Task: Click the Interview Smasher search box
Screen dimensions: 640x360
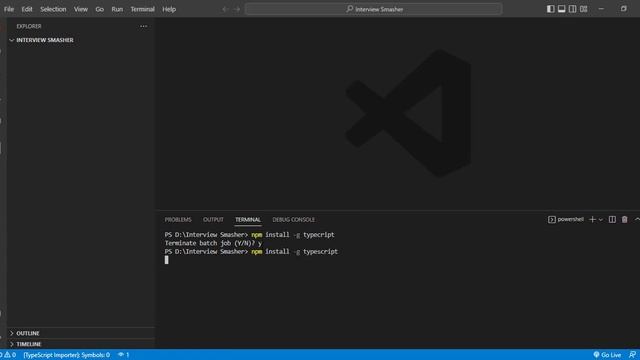Action: [x=373, y=9]
